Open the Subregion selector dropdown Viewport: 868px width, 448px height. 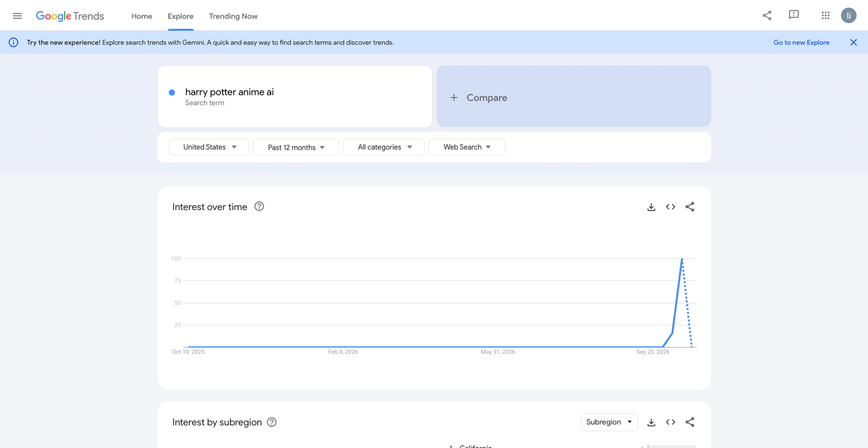click(x=609, y=422)
